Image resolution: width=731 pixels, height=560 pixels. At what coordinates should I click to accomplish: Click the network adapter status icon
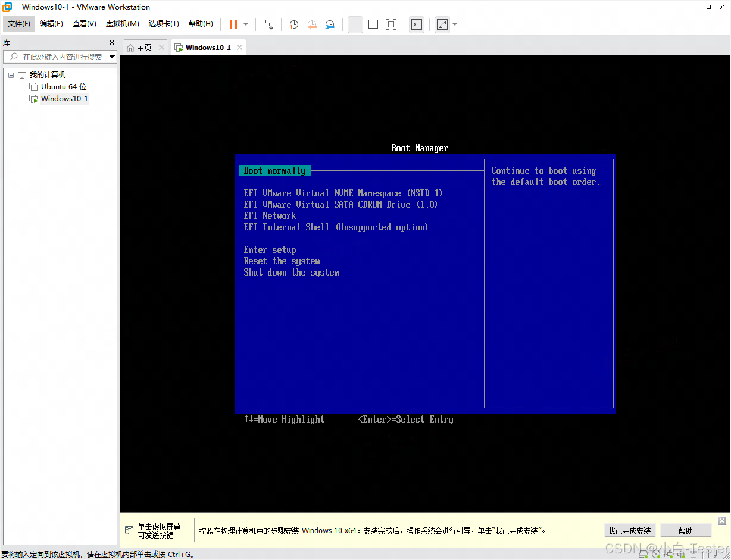pyautogui.click(x=667, y=555)
